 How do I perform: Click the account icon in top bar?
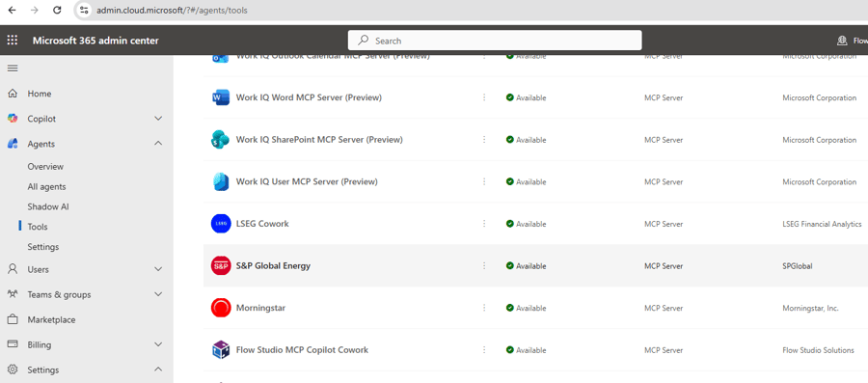coord(843,41)
